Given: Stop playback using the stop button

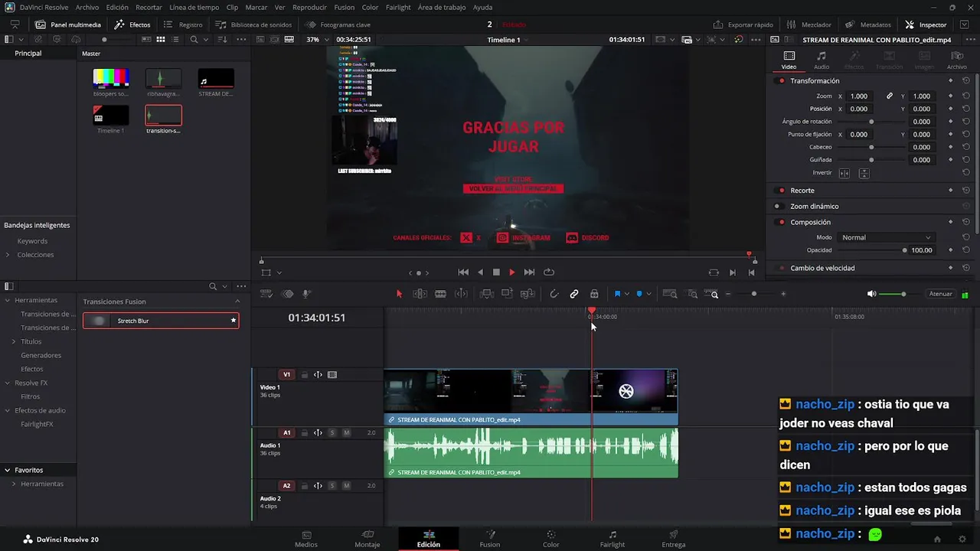Looking at the screenshot, I should coord(496,272).
